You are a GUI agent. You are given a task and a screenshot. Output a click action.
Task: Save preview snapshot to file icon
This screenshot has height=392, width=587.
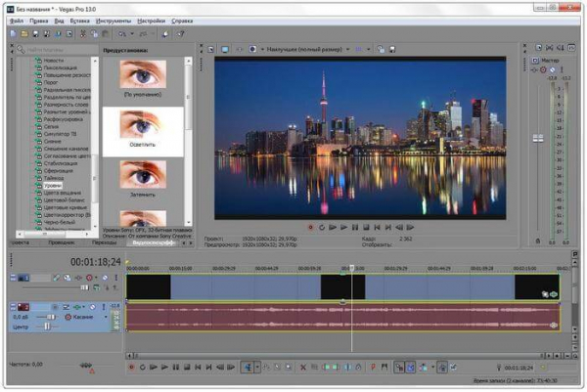coord(392,50)
